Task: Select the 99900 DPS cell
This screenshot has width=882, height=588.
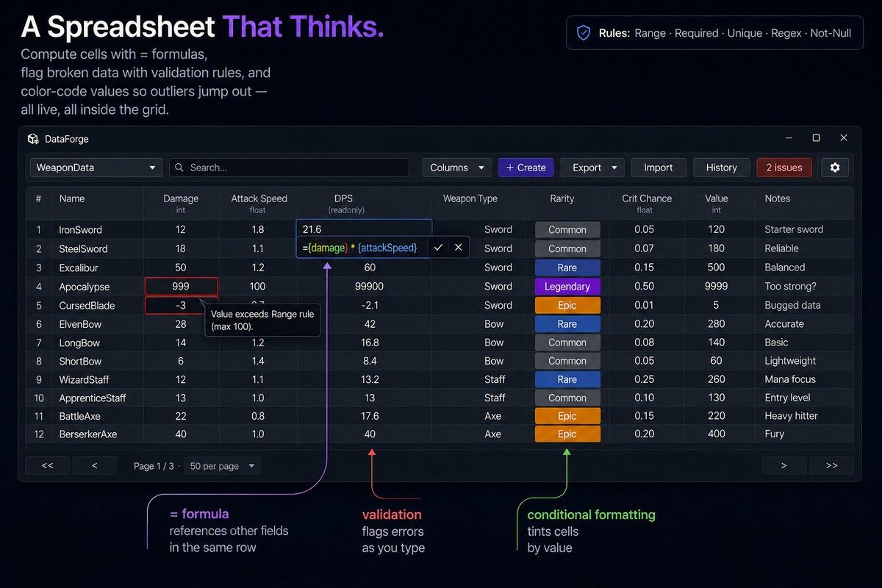Action: (x=369, y=287)
